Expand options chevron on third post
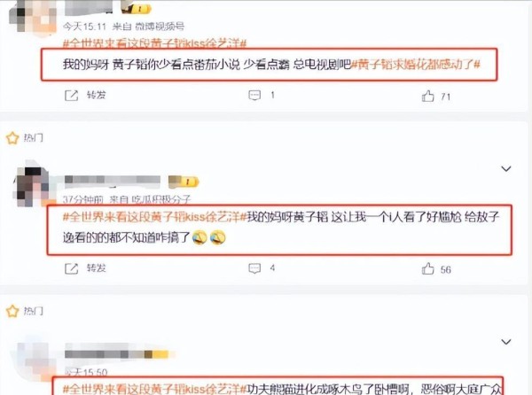 [x=506, y=342]
